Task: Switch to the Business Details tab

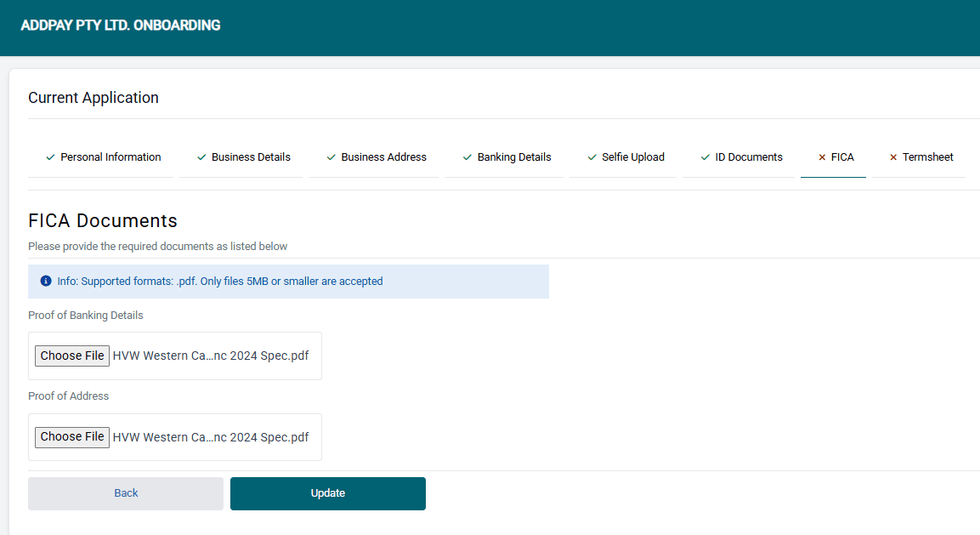Action: (x=251, y=157)
